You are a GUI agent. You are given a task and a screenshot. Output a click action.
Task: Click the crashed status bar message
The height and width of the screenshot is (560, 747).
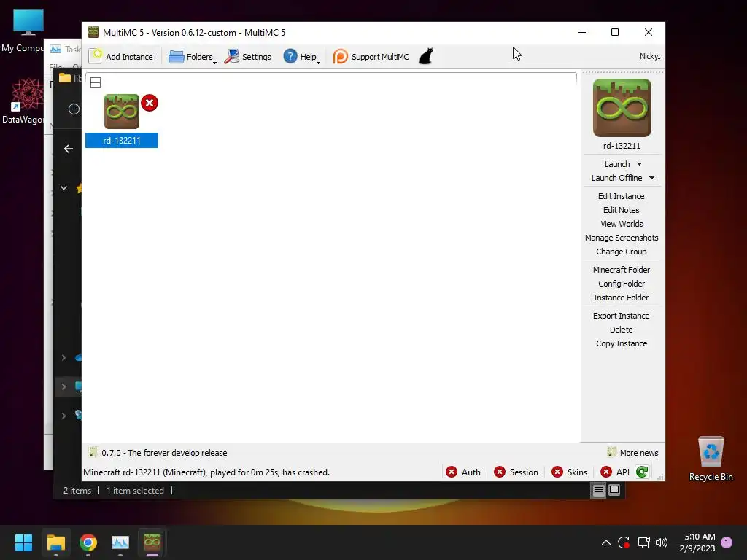pyautogui.click(x=206, y=472)
